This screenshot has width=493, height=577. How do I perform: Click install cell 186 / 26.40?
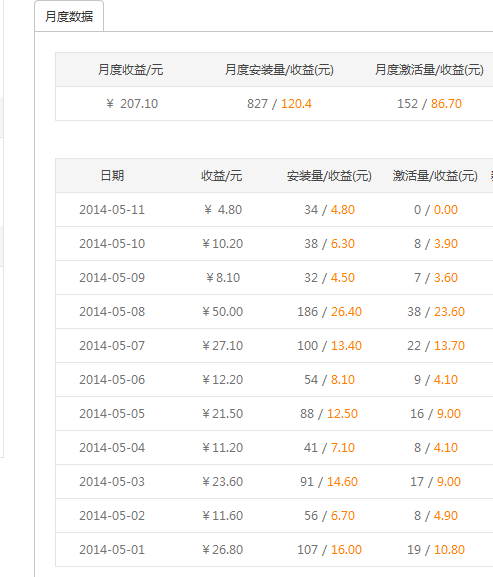click(x=329, y=312)
